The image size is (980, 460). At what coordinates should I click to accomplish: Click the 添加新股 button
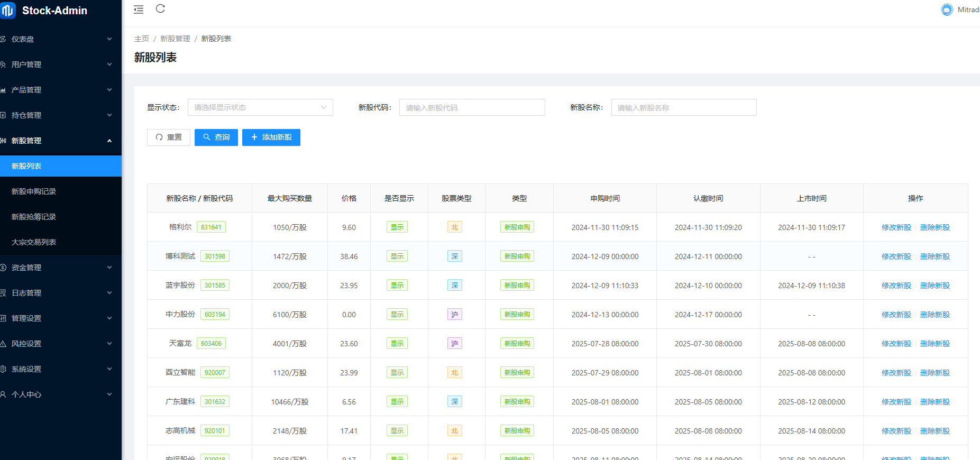(x=271, y=137)
